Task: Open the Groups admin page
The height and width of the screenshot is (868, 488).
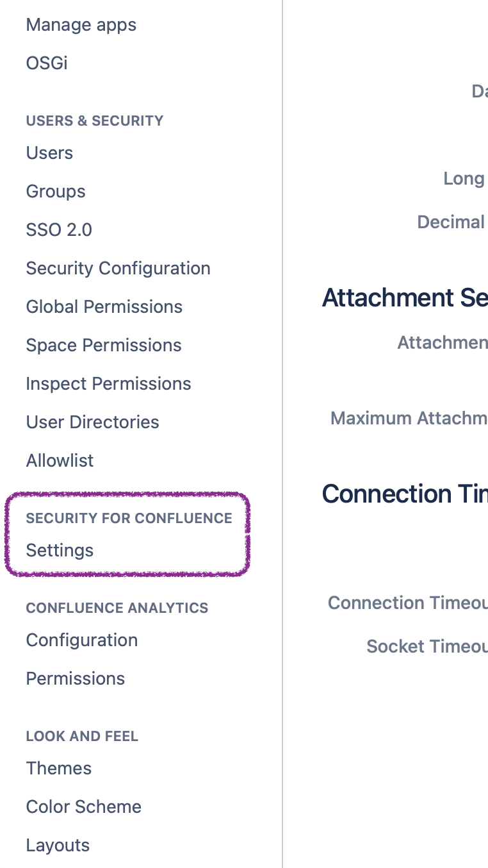Action: (x=56, y=192)
